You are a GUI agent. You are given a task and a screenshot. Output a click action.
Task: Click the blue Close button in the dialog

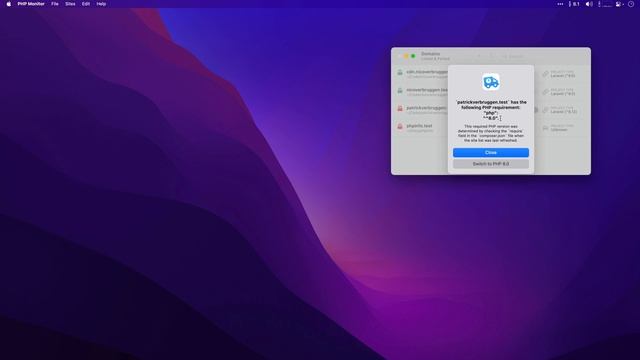pos(491,153)
